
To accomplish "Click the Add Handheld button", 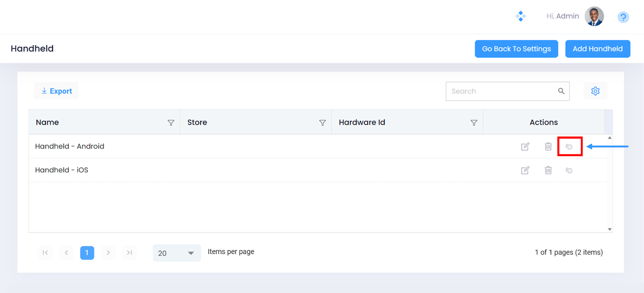I will tap(597, 49).
